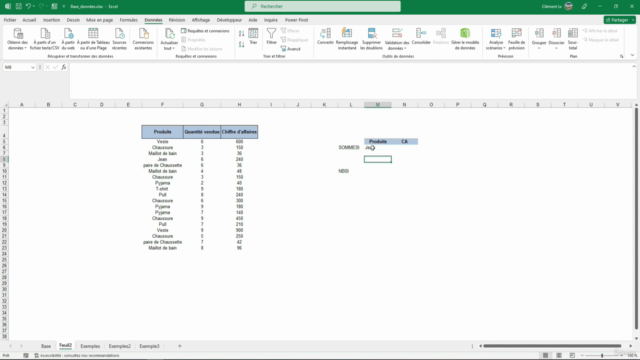
Task: Open the Dissocier dropdown
Action: point(556,39)
